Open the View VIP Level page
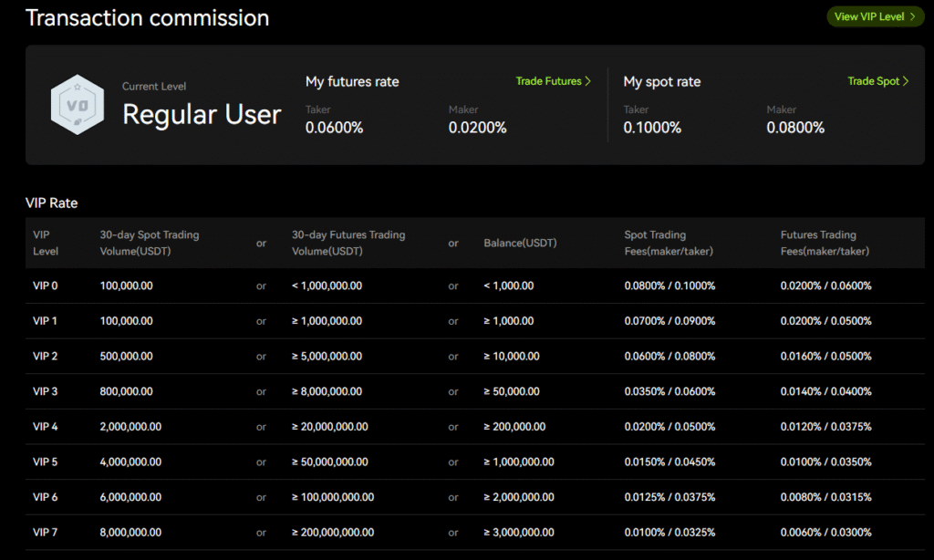 pyautogui.click(x=875, y=16)
